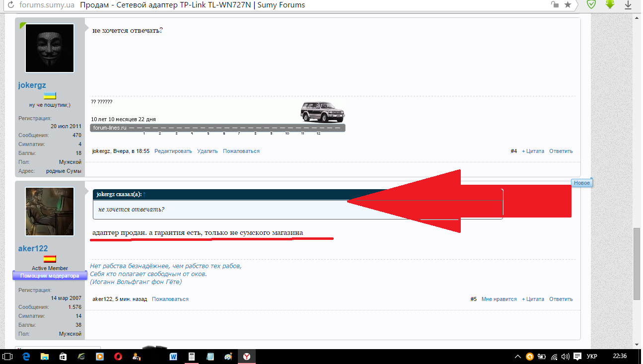Screen dimensions: 643x364
Task: Click the bookmark star in address bar
Action: point(568,5)
